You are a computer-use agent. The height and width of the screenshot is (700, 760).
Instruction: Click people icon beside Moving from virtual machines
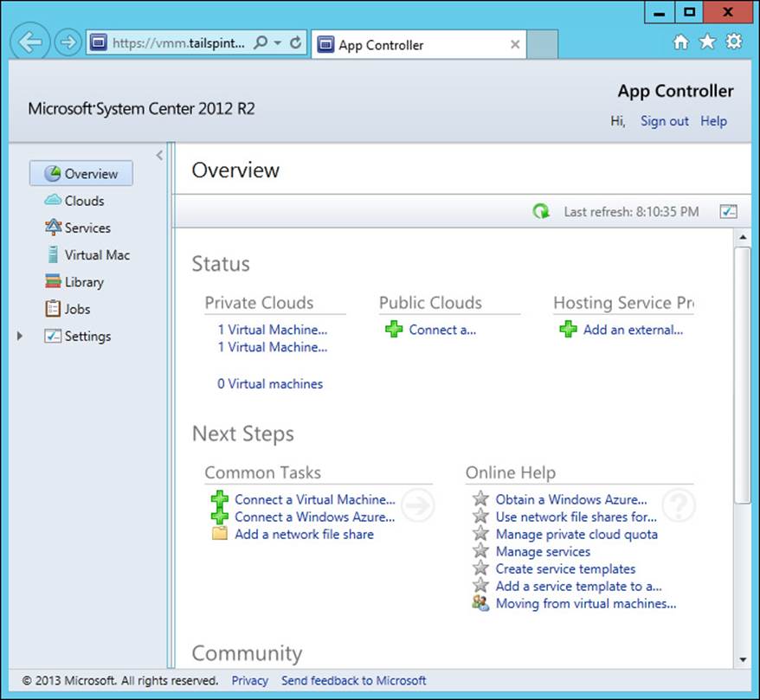pyautogui.click(x=480, y=603)
